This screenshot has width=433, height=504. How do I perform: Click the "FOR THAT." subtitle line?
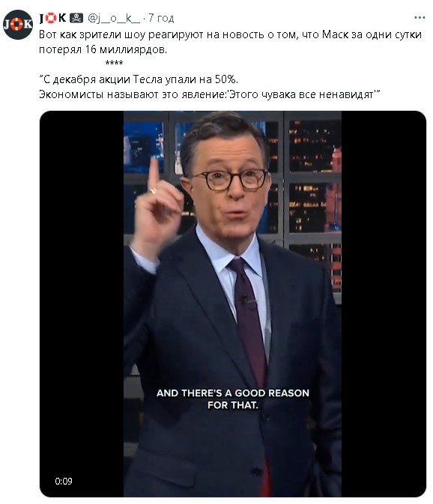point(233,405)
